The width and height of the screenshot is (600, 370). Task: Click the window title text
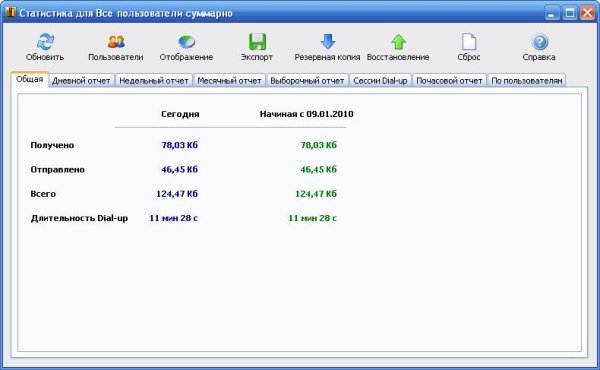[126, 13]
